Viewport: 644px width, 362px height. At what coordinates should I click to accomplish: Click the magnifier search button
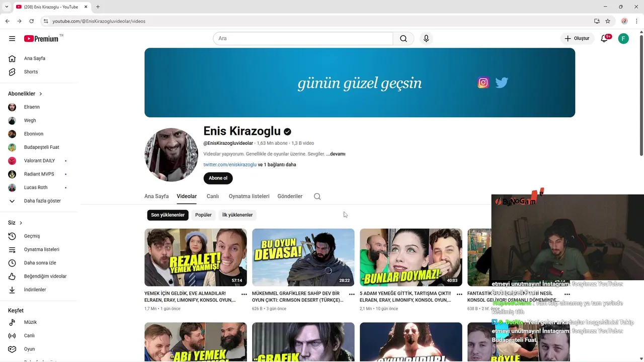tap(404, 39)
